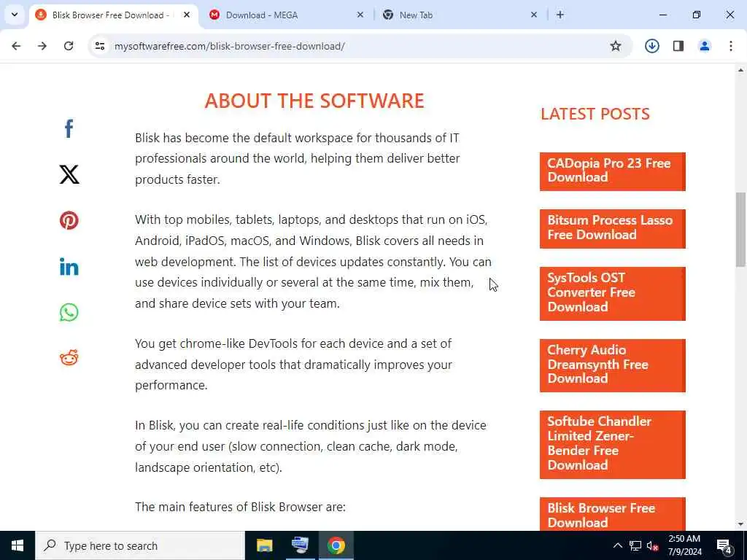The image size is (747, 560).
Task: Click the page vertical scrollbar thumb
Action: tap(740, 230)
